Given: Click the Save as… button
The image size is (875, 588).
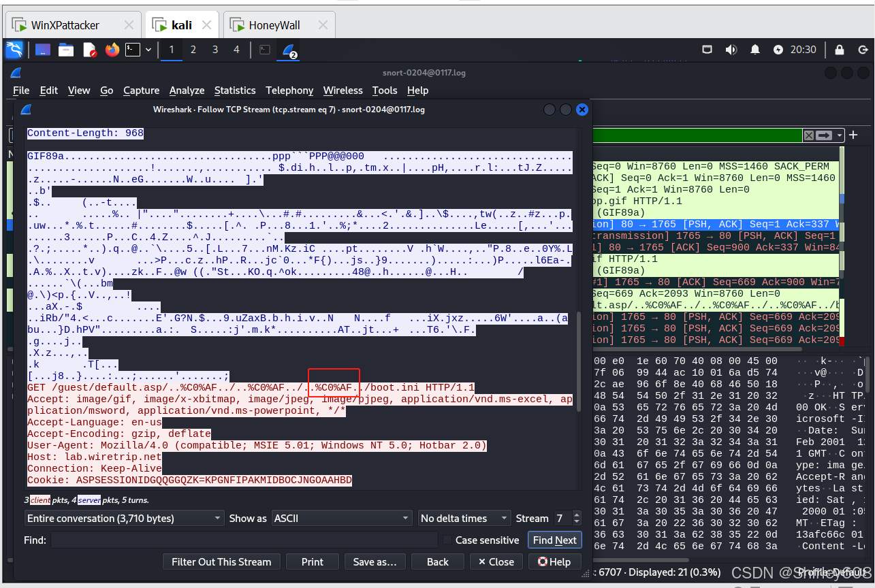Looking at the screenshot, I should pos(375,562).
